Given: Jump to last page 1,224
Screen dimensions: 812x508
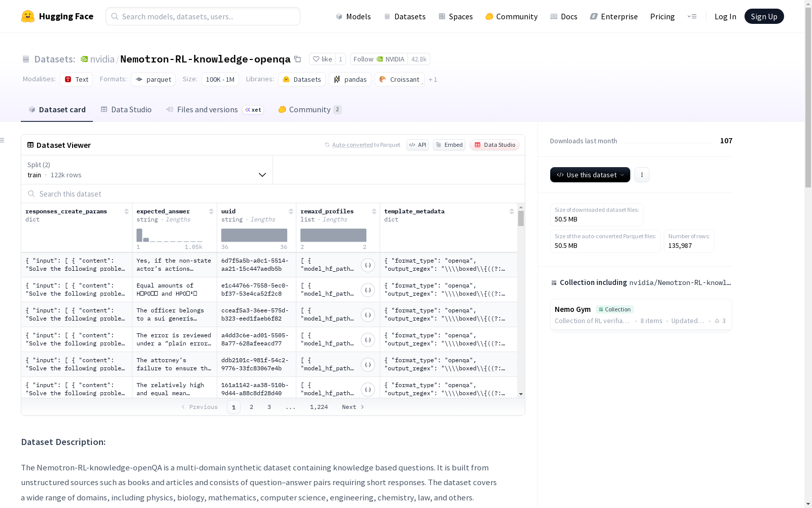Looking at the screenshot, I should 319,407.
